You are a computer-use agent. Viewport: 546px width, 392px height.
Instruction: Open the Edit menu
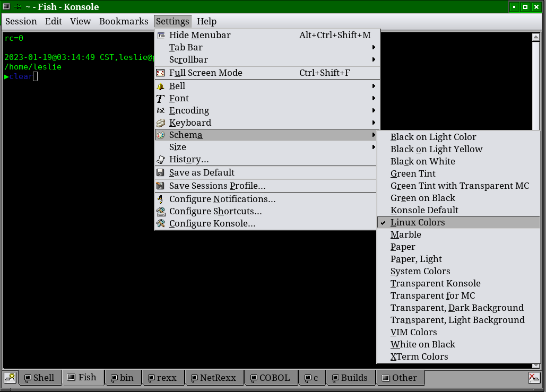pyautogui.click(x=54, y=21)
